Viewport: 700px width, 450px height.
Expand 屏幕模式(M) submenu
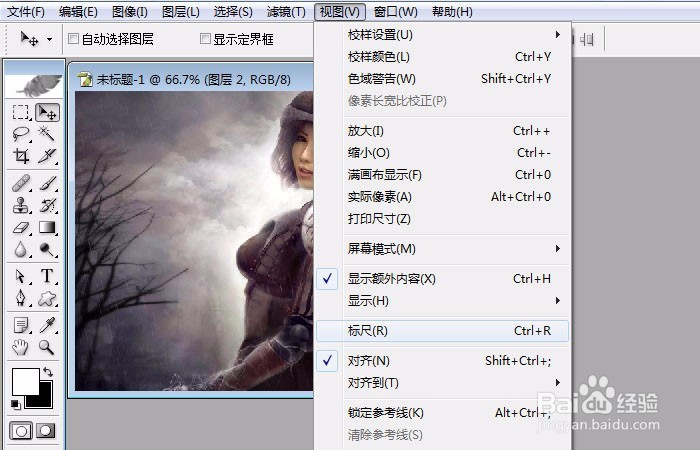coord(442,249)
